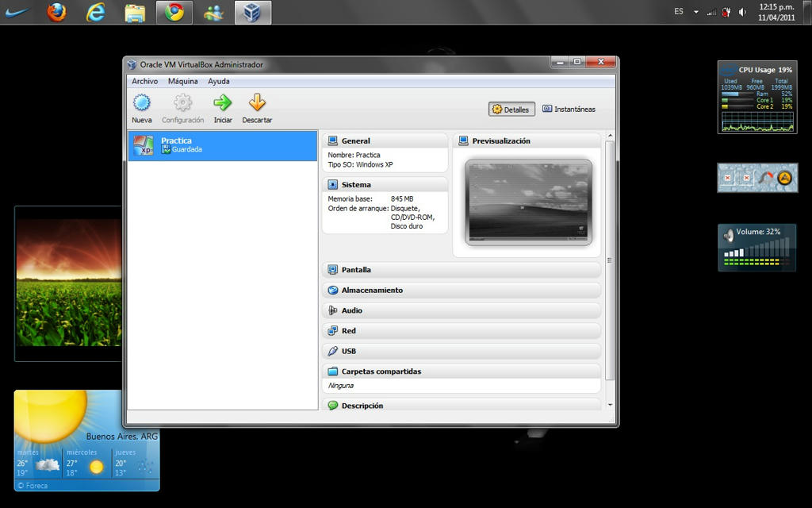Collapse the Carpetas compartidas section header
Screen dimensions: 812x508
tap(462, 371)
